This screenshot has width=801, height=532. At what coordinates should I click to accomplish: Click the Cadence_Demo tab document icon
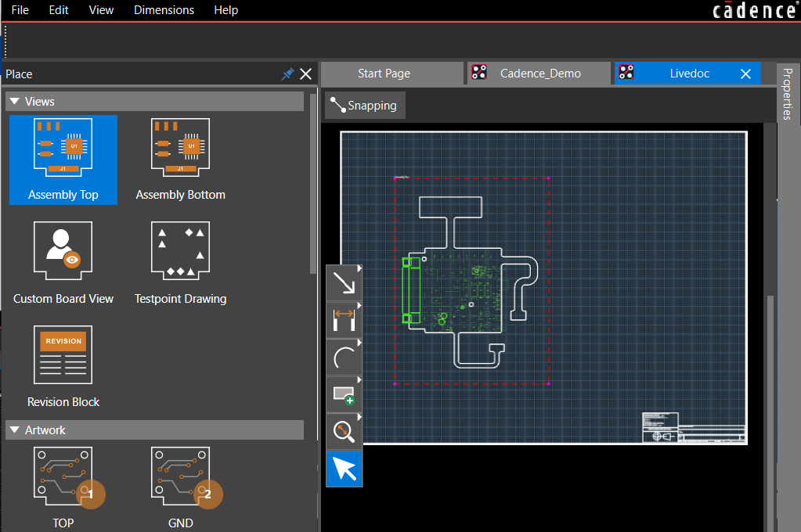tap(479, 73)
